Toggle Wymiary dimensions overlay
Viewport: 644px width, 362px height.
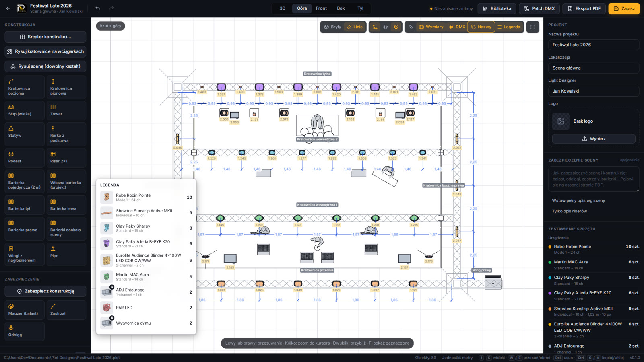pyautogui.click(x=431, y=27)
